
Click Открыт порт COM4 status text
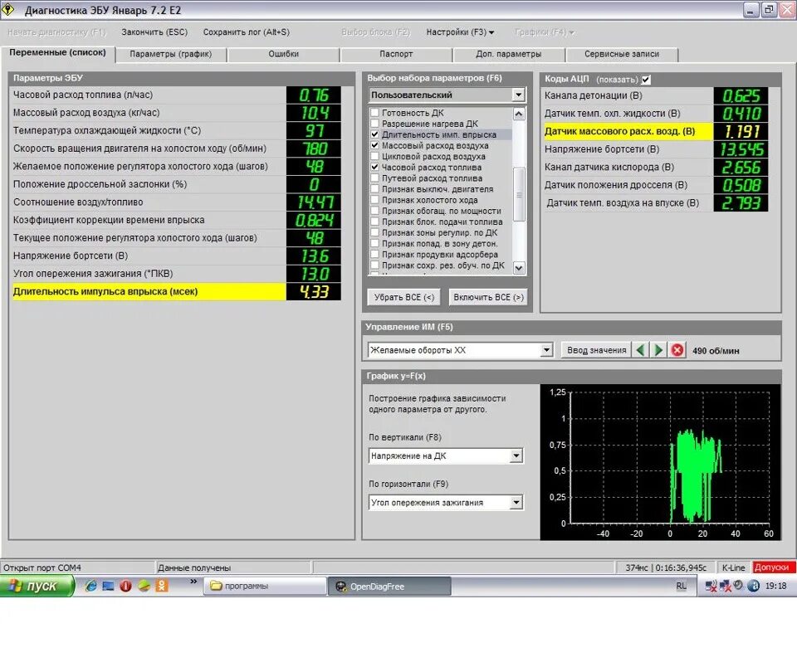[42, 567]
